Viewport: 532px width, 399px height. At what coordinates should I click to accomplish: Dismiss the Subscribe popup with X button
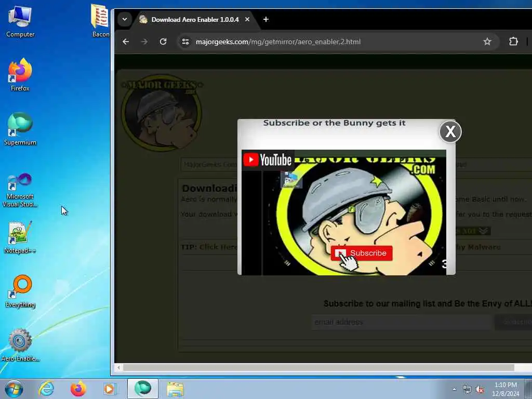[x=450, y=131]
